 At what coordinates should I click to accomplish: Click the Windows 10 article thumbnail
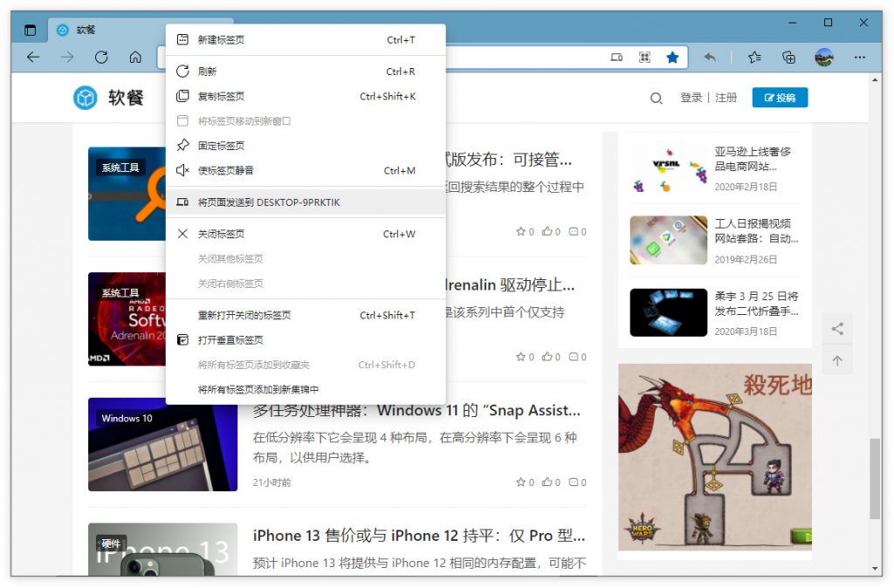(162, 445)
